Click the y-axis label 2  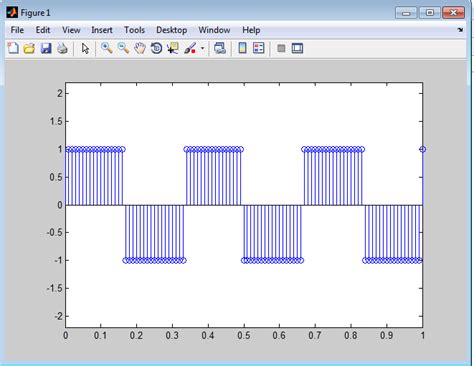pyautogui.click(x=60, y=93)
